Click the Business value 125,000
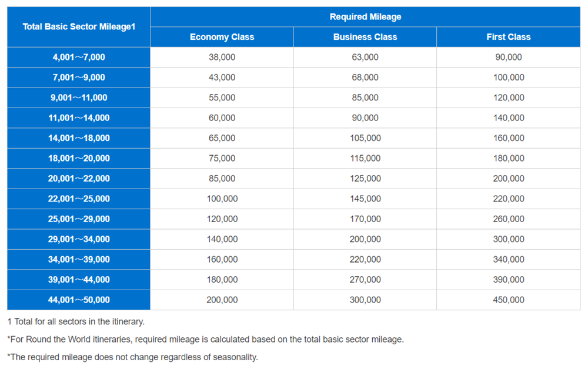Screen dimensions: 588x366 coord(365,179)
